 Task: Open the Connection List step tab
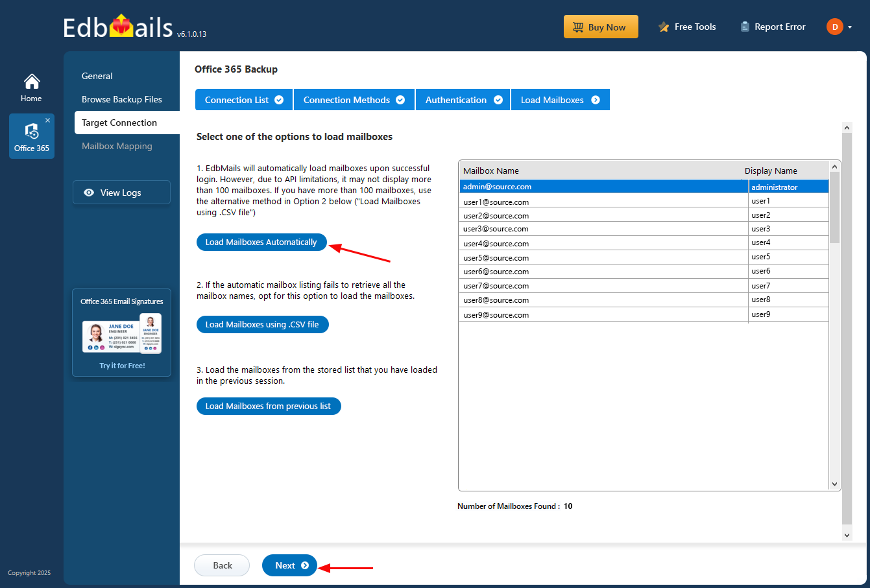coord(244,100)
